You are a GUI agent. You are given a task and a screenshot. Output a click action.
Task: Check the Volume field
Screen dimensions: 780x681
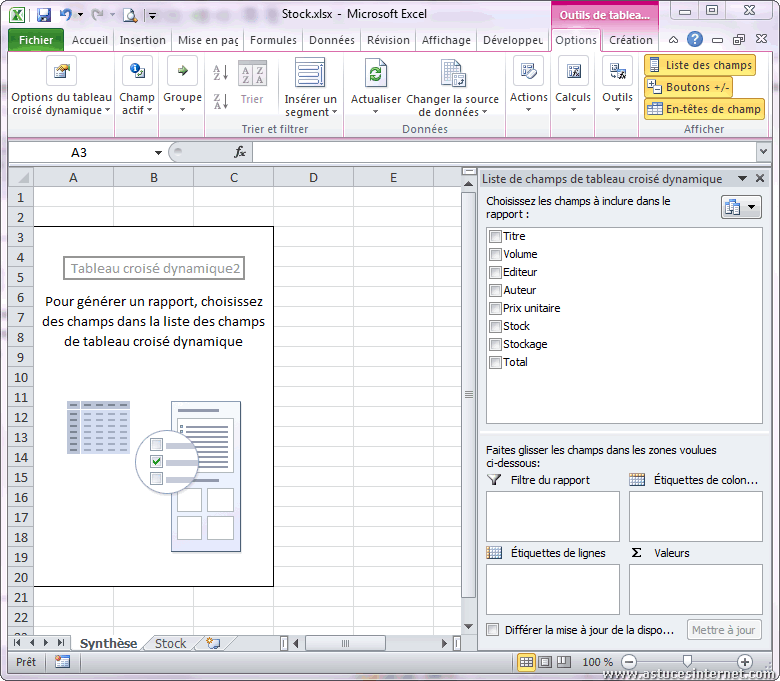[x=495, y=254]
